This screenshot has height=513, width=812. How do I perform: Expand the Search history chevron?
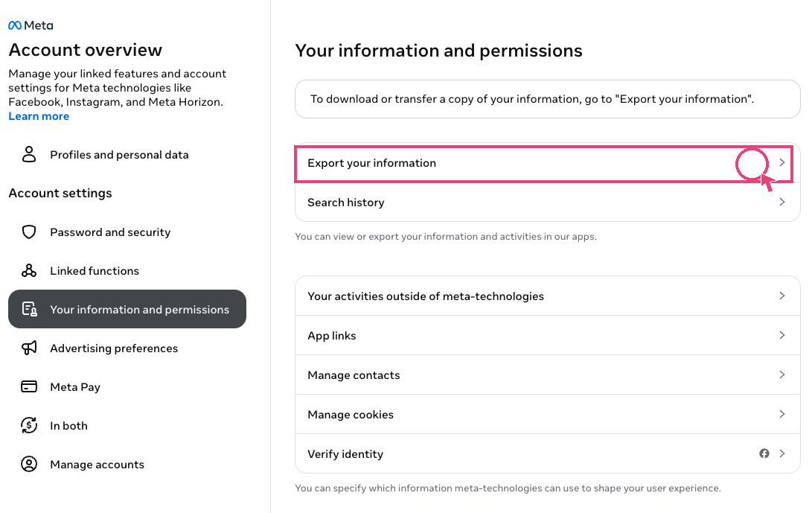tap(782, 202)
